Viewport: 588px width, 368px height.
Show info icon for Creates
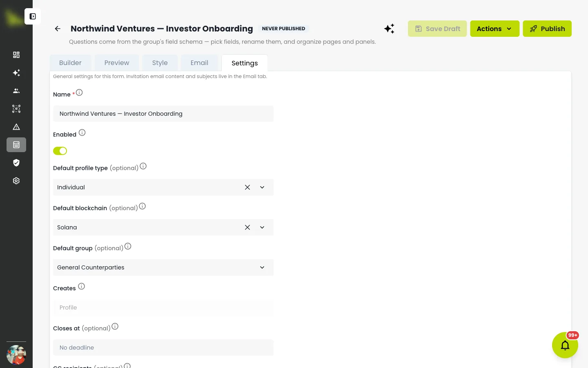[81, 287]
